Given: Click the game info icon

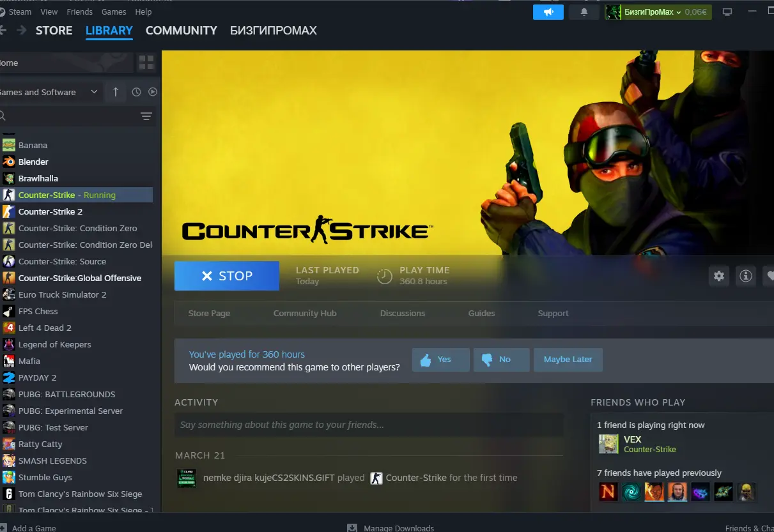Looking at the screenshot, I should (745, 276).
